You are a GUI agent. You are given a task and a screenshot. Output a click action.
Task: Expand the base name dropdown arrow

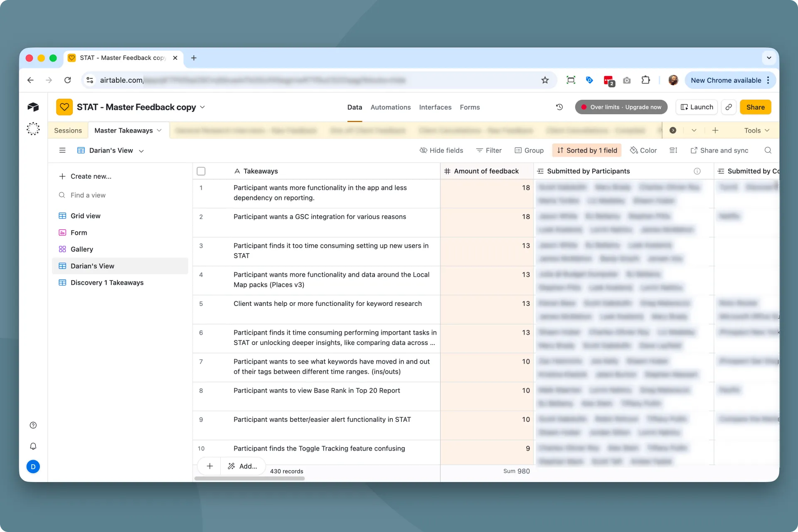point(202,107)
